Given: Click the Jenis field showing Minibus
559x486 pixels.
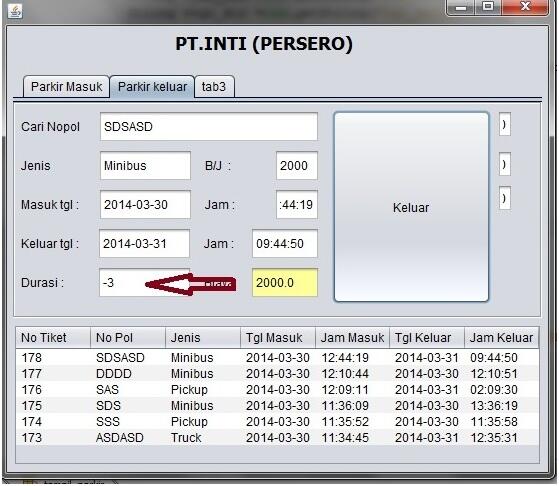Looking at the screenshot, I should coord(145,165).
